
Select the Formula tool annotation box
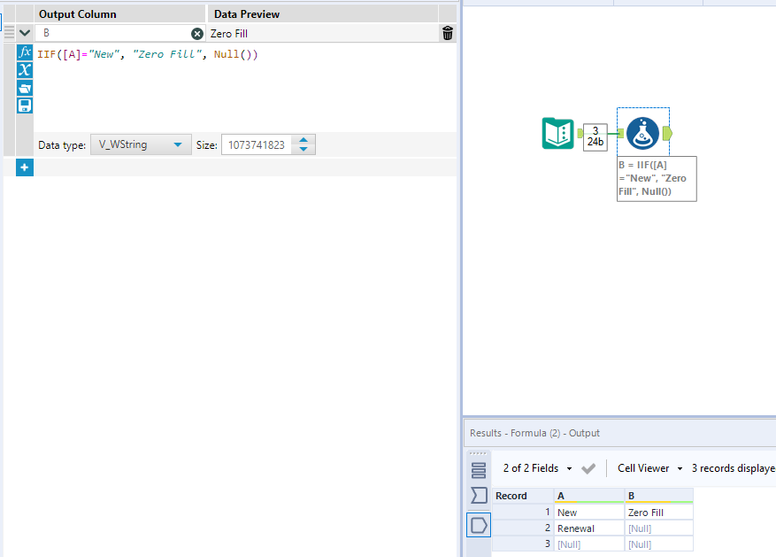click(x=657, y=179)
